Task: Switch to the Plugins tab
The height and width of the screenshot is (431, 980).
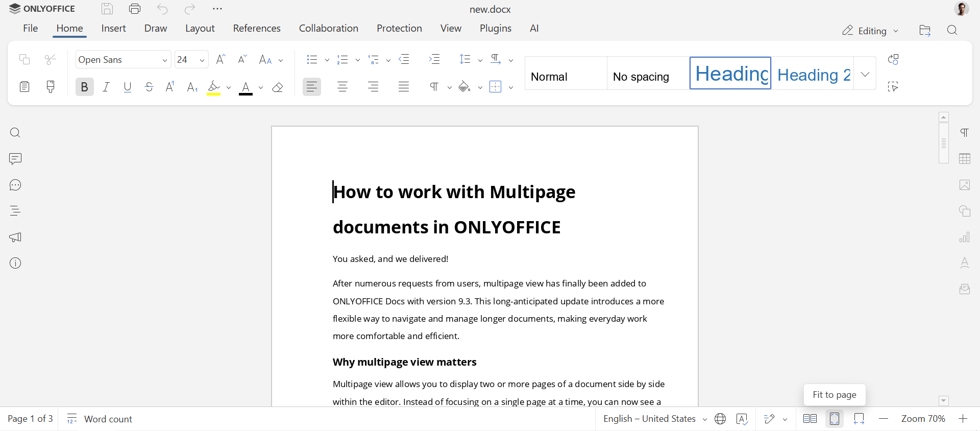Action: [496, 28]
